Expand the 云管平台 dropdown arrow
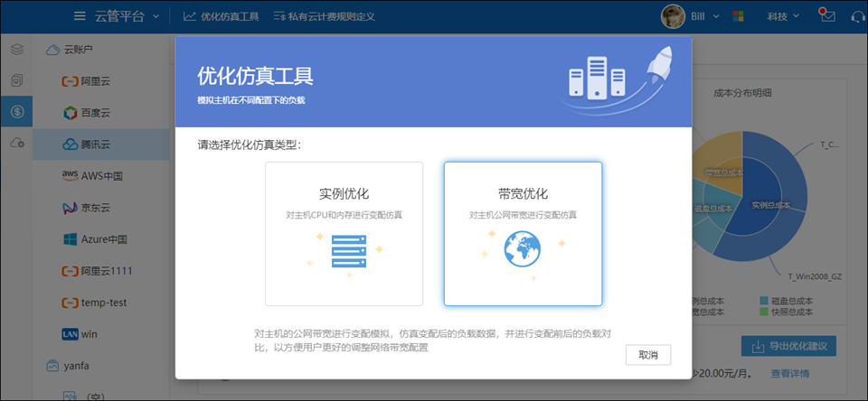The image size is (868, 401). pyautogui.click(x=156, y=16)
